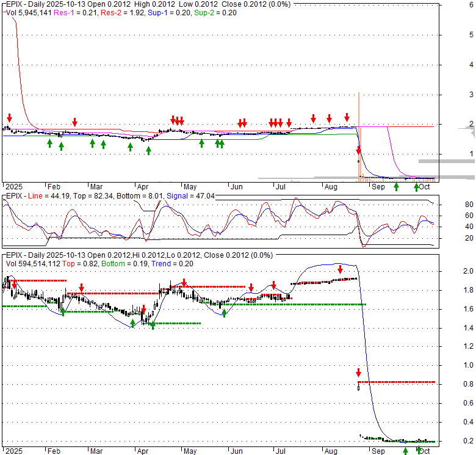The width and height of the screenshot is (476, 455).
Task: Click the leftmost red down arrow in the top chart
Action: click(x=9, y=118)
